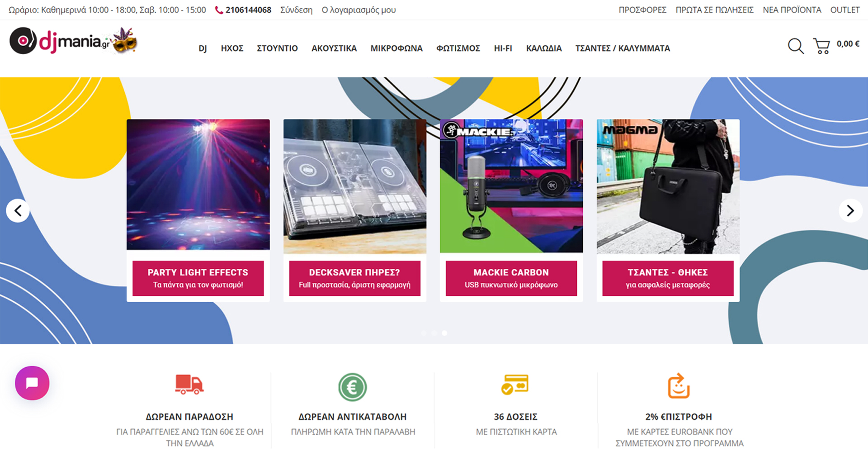Screen dimensions: 868x475
Task: Open the chat bubble widget
Action: [31, 383]
